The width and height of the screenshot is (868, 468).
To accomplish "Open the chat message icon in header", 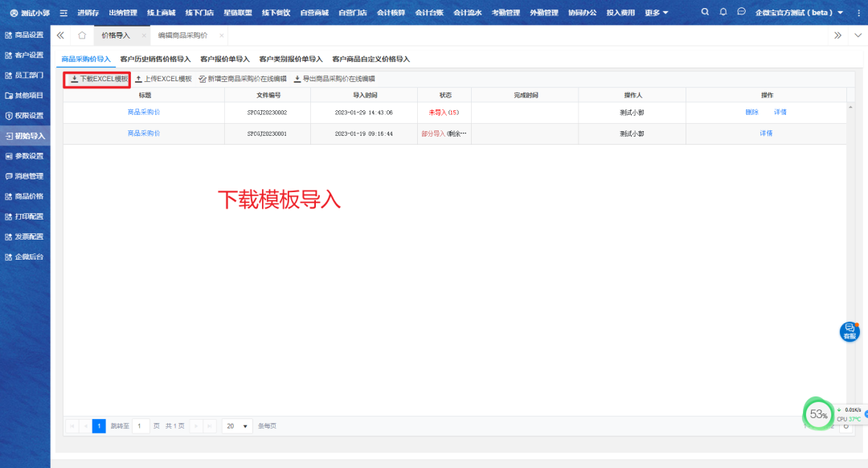I will 741,12.
